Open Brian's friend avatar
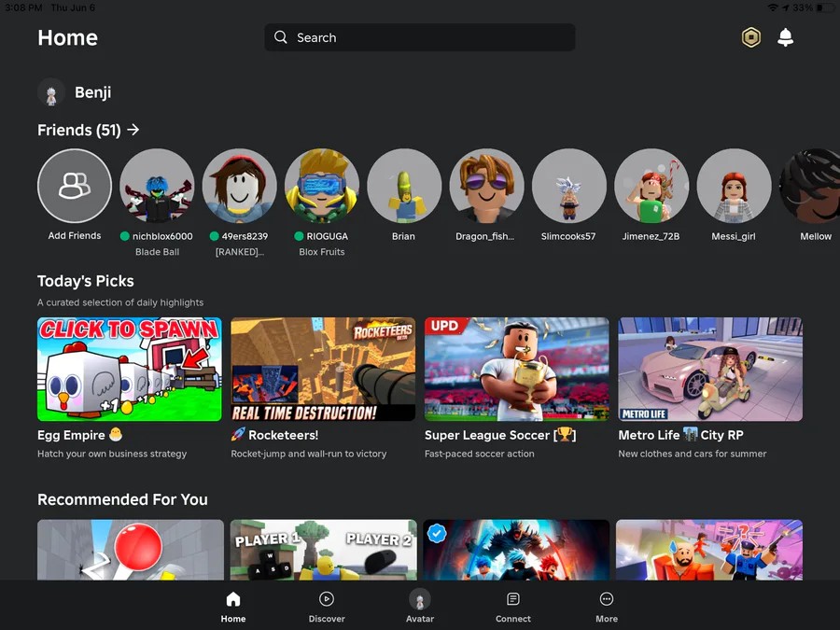The width and height of the screenshot is (840, 630). coord(404,186)
